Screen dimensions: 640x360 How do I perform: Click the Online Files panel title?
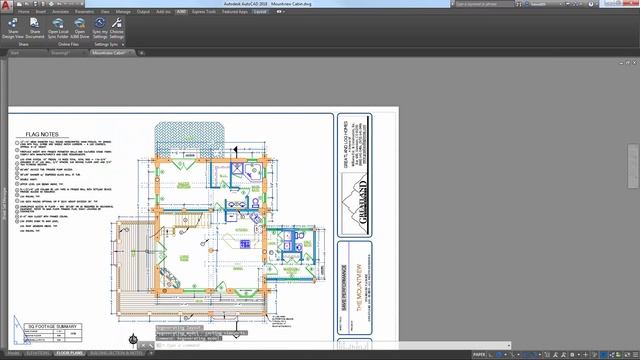tap(68, 44)
